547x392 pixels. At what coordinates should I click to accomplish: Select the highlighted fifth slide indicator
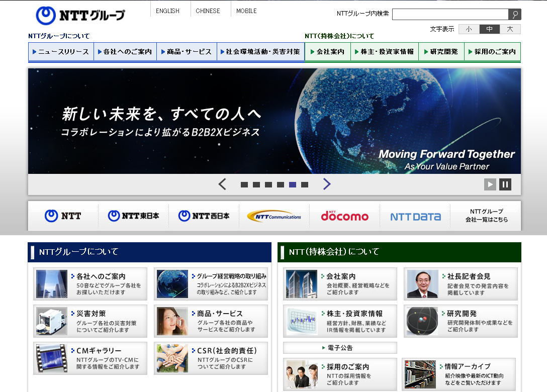[293, 185]
